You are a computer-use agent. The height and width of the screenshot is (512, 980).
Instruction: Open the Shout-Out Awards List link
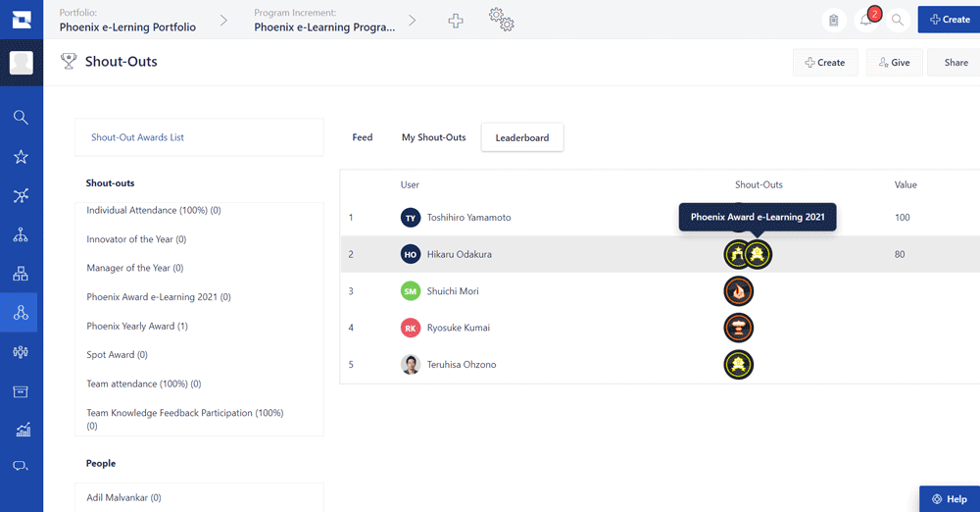pyautogui.click(x=137, y=137)
